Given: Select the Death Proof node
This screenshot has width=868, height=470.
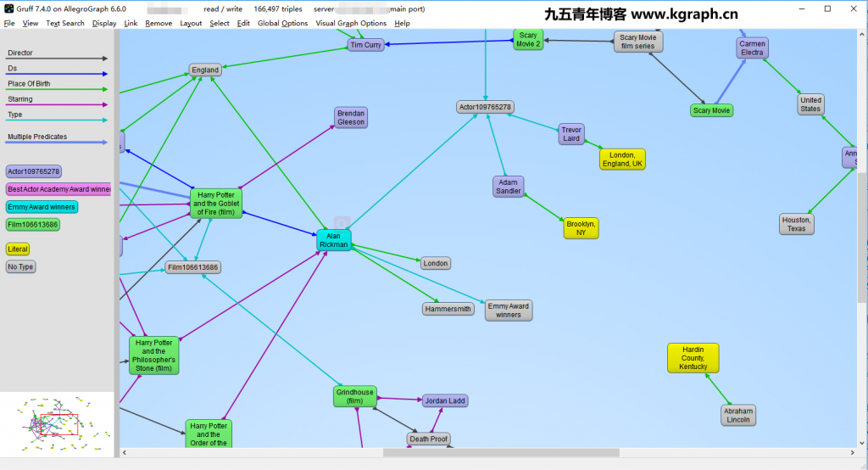Looking at the screenshot, I should point(428,439).
